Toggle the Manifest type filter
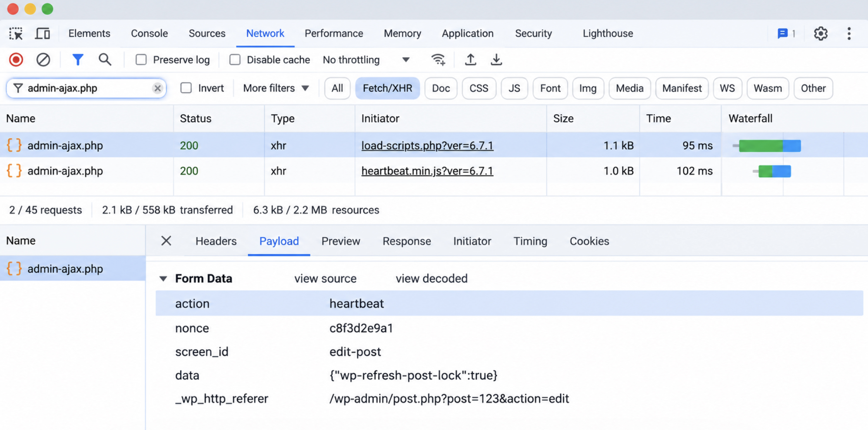This screenshot has height=430, width=868. point(682,88)
